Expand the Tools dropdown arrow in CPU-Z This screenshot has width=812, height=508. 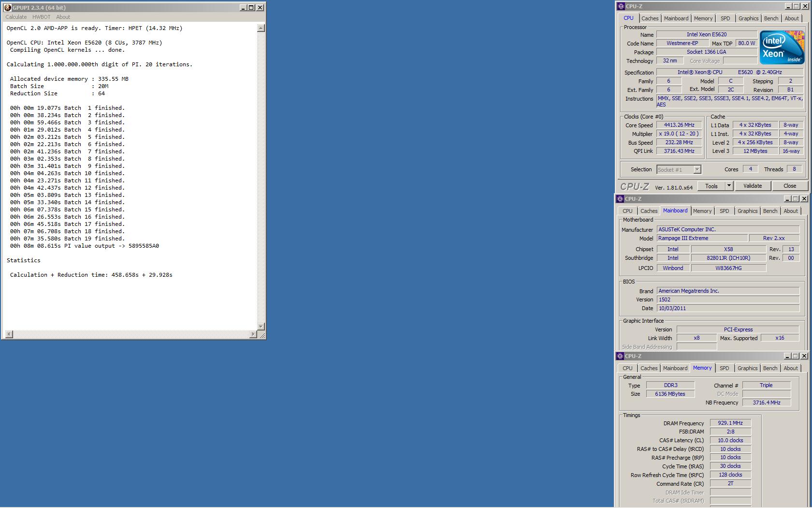click(x=729, y=186)
